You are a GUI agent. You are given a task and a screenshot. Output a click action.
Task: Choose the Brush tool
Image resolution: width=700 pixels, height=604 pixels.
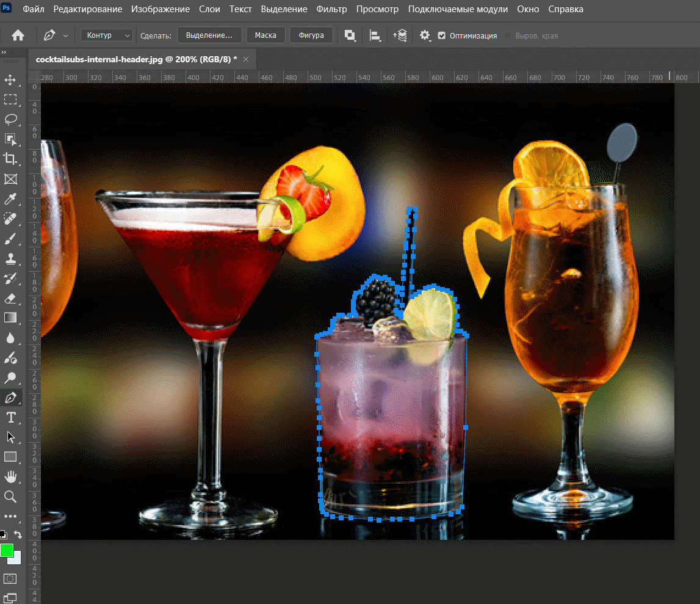10,239
